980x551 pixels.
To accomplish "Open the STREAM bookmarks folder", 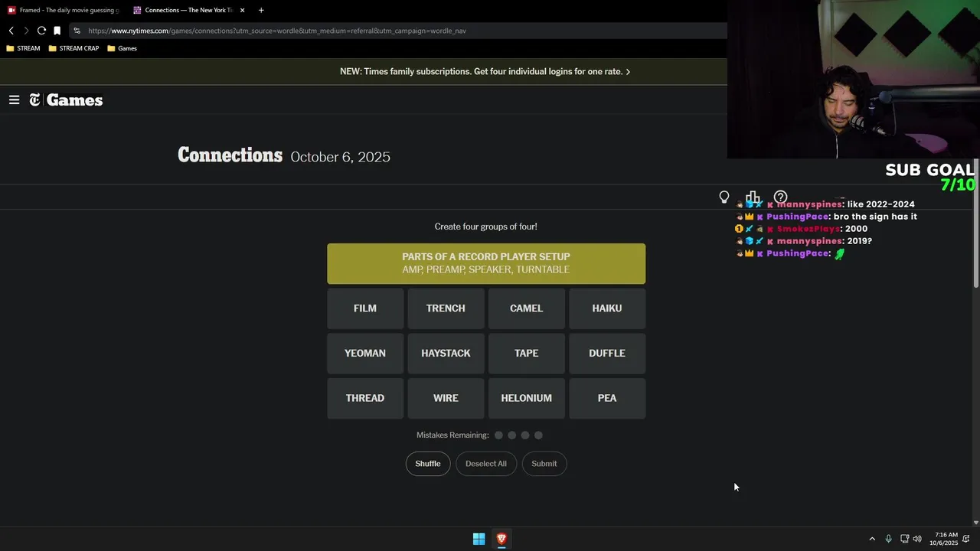I will [x=23, y=48].
